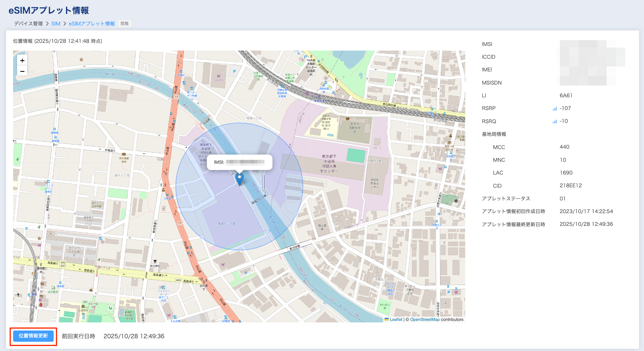Click the ベルクス shopping cart icon
644x351 pixels.
tap(219, 76)
